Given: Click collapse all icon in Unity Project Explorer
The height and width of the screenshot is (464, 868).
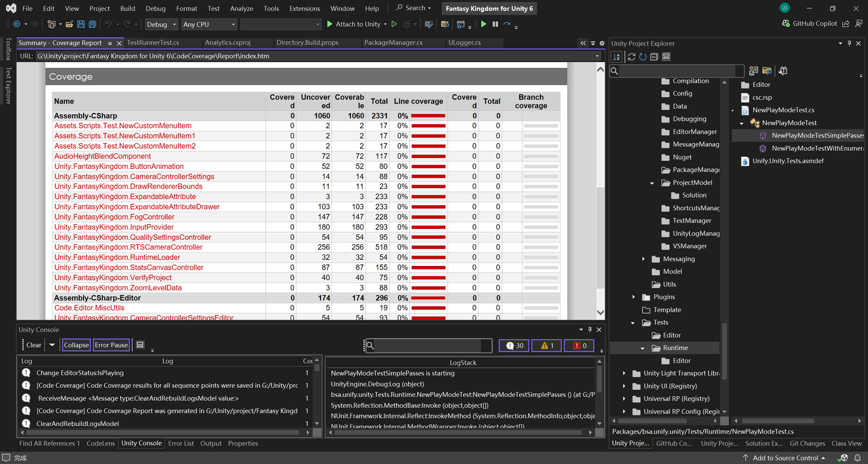Looking at the screenshot, I should coord(654,57).
